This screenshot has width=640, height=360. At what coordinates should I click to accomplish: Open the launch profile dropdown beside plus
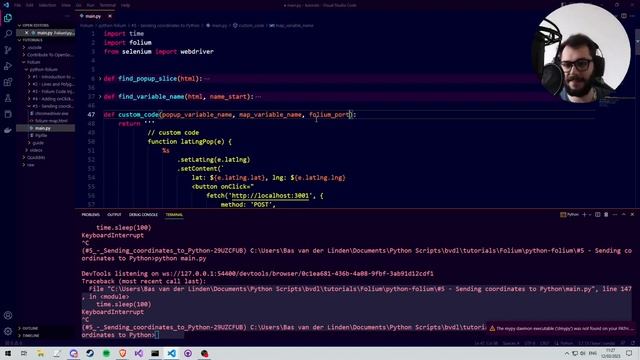tap(590, 214)
